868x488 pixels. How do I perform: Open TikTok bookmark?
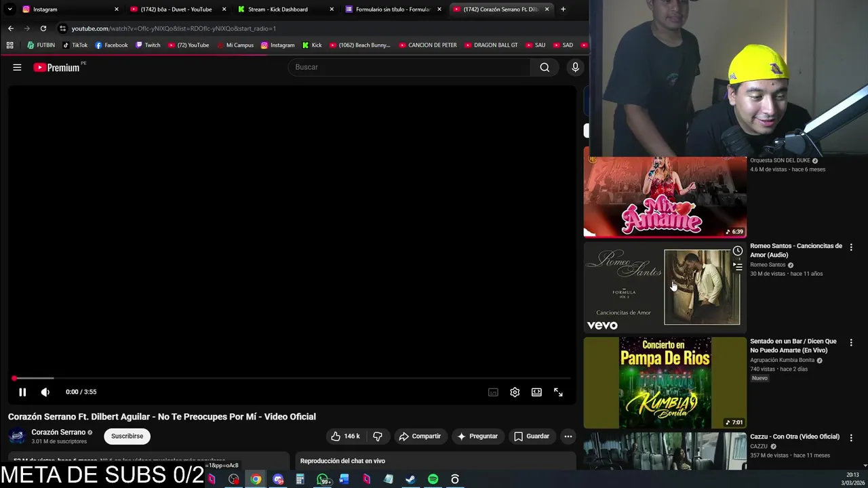point(75,45)
